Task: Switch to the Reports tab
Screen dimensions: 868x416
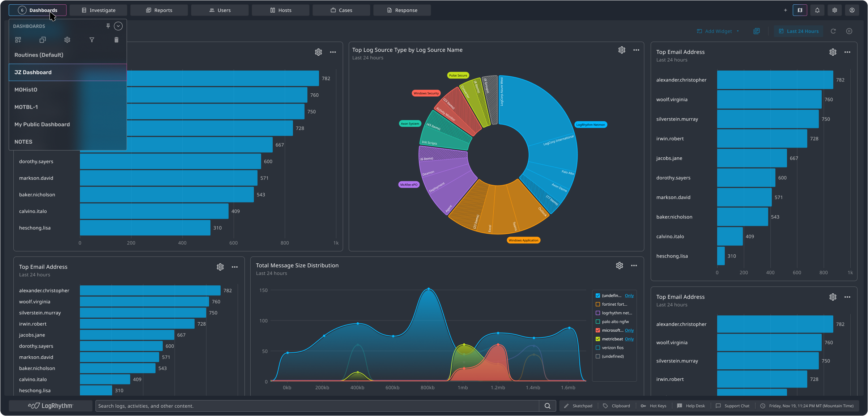Action: tap(159, 10)
